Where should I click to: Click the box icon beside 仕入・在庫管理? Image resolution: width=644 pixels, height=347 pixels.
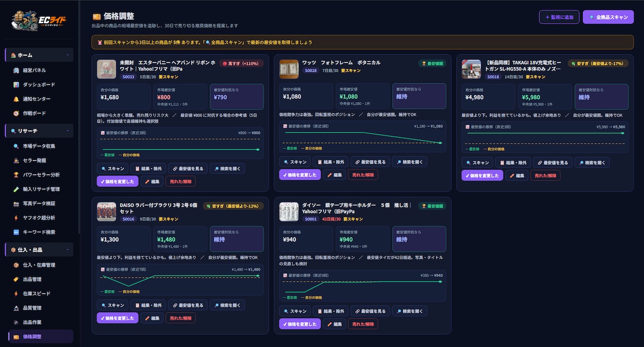pos(16,265)
